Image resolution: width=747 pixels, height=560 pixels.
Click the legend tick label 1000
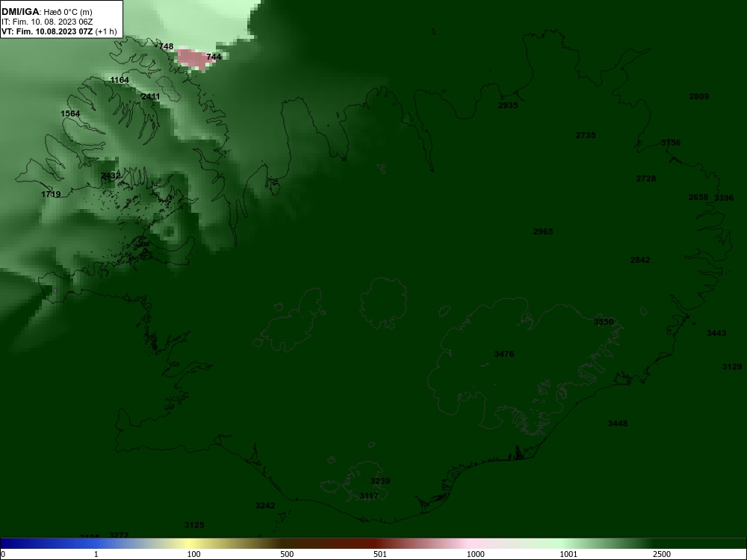(475, 555)
